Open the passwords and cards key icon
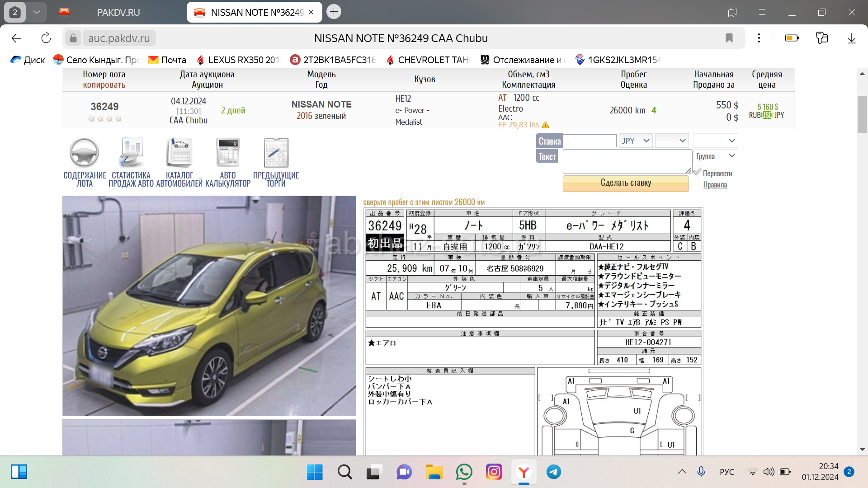Image resolution: width=868 pixels, height=488 pixels. (822, 38)
